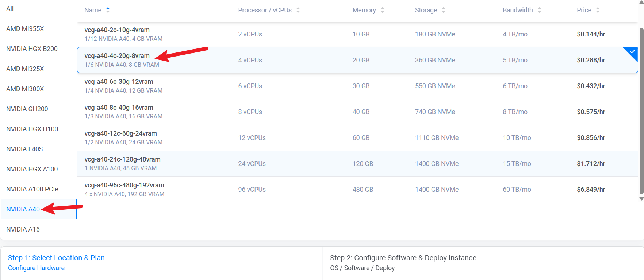Select NVIDIA A40 GPU category
Viewport: 644px width, 280px height.
point(23,209)
